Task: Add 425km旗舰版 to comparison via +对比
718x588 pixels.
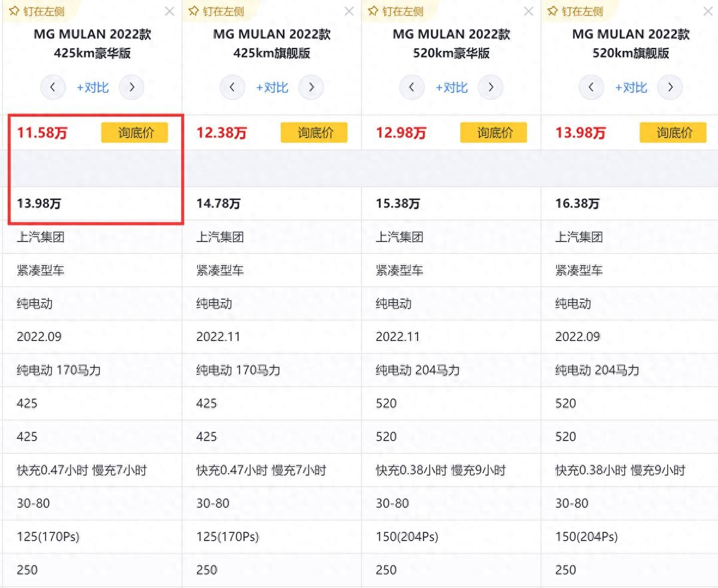Action: [x=272, y=87]
